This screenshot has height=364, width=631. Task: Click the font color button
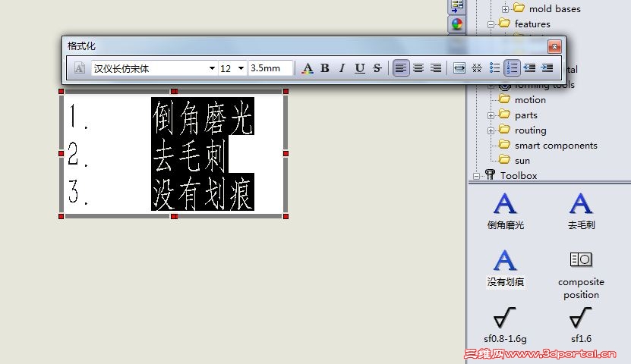(x=308, y=68)
